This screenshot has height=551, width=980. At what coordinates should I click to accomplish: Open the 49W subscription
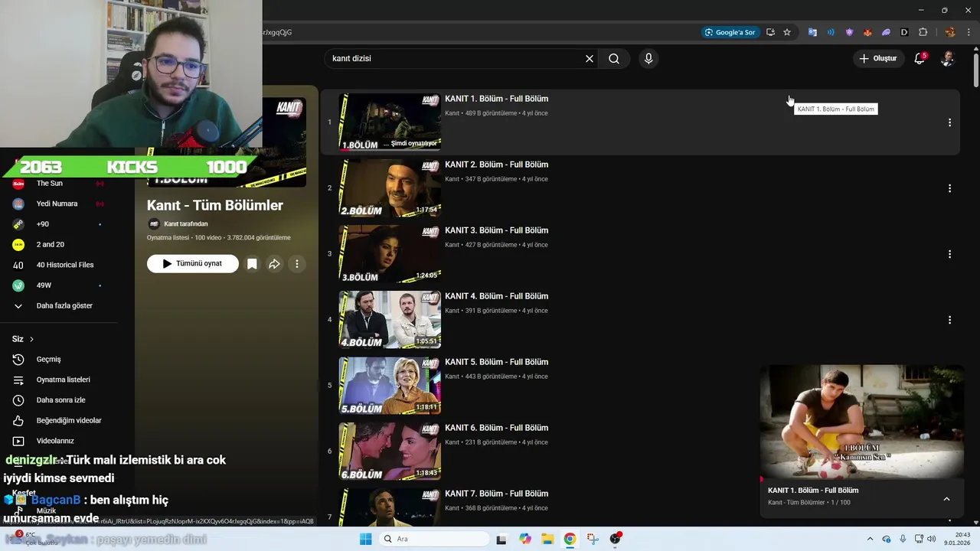58,285
